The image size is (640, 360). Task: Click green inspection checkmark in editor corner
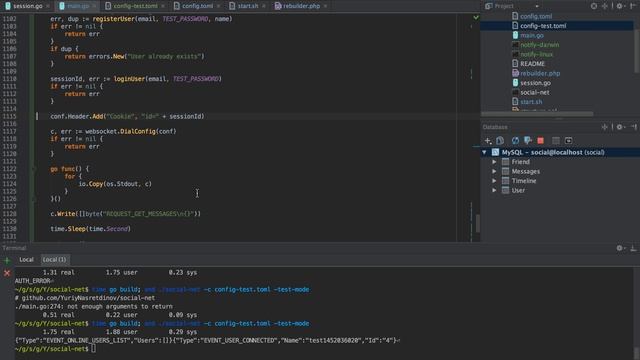(476, 18)
